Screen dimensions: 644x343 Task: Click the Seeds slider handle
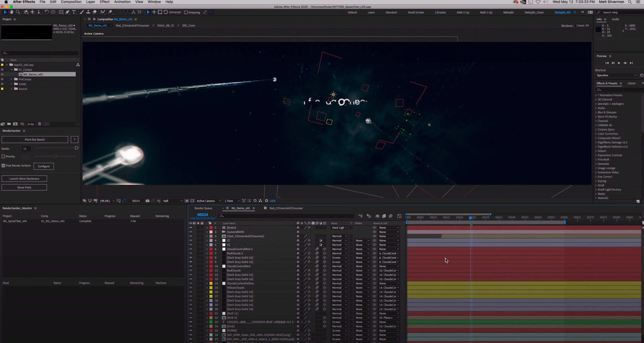point(76,148)
